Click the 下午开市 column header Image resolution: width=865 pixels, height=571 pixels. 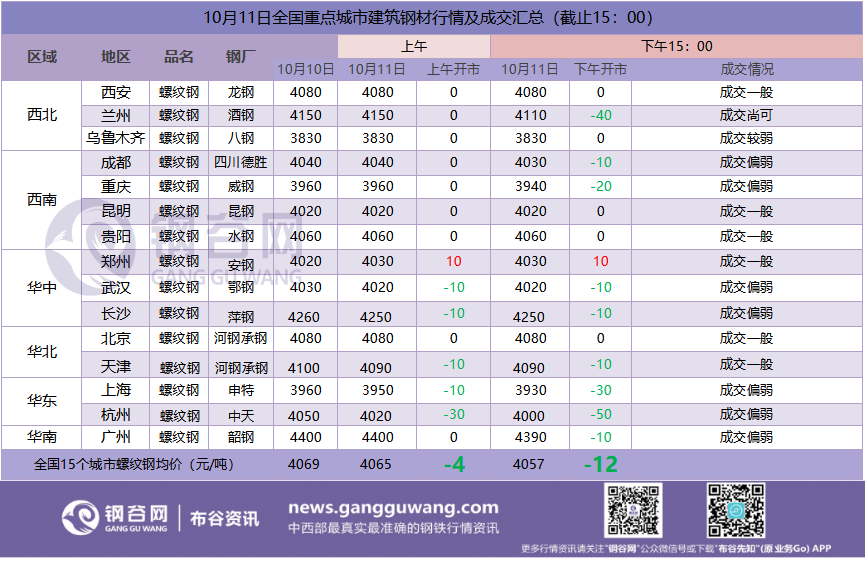[x=600, y=70]
